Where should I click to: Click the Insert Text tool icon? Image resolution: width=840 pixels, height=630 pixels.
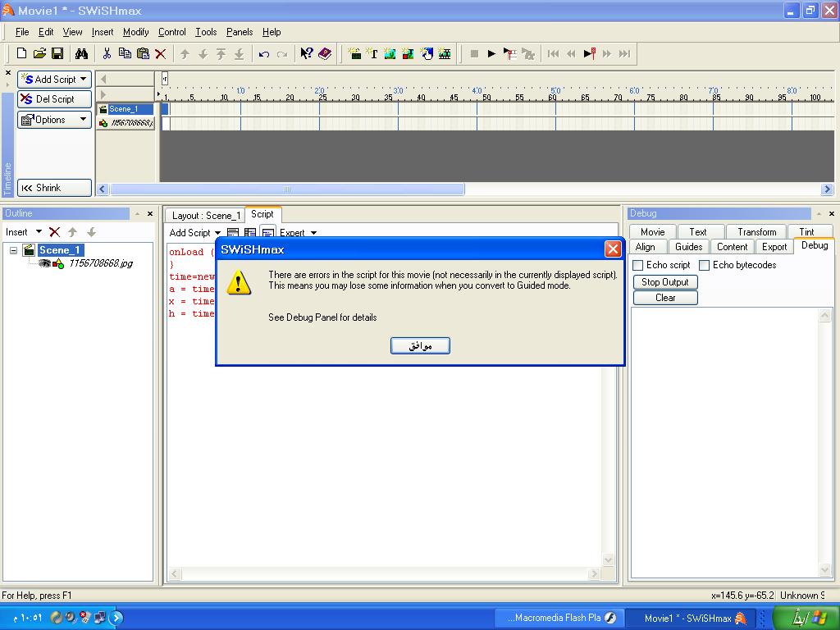372,54
